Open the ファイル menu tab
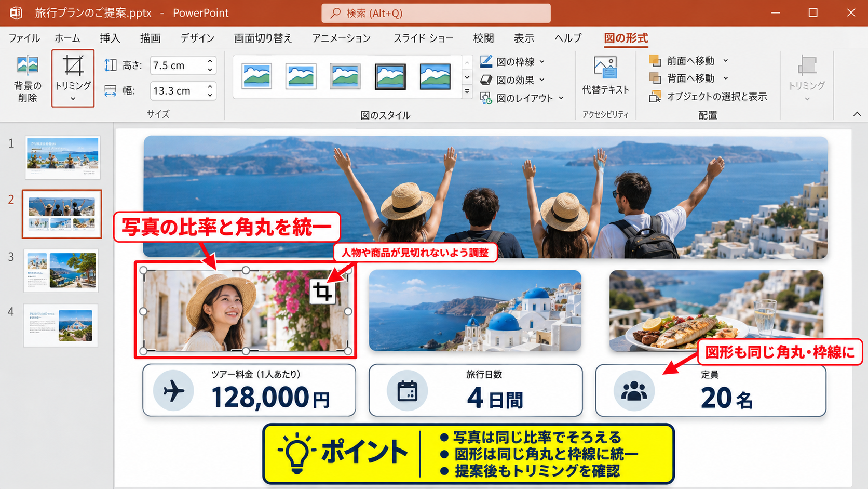Viewport: 868px width, 489px height. (24, 38)
